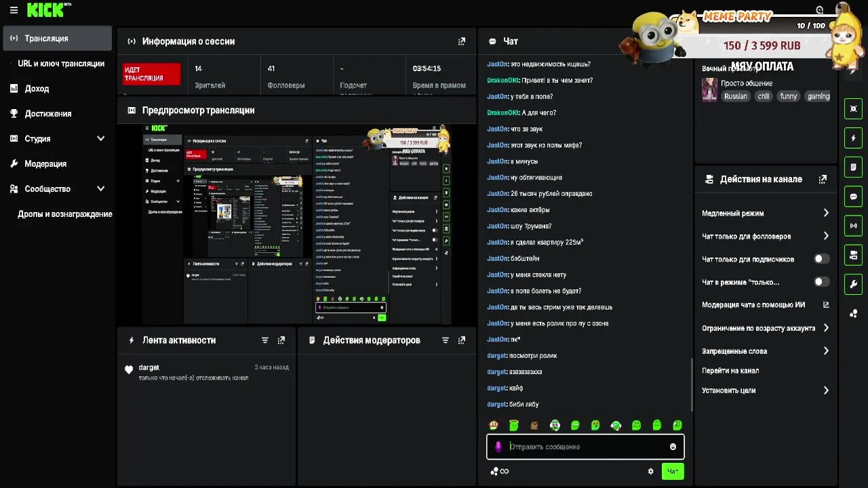Click the chat scrollbar
This screenshot has width=868, height=488.
click(x=691, y=384)
